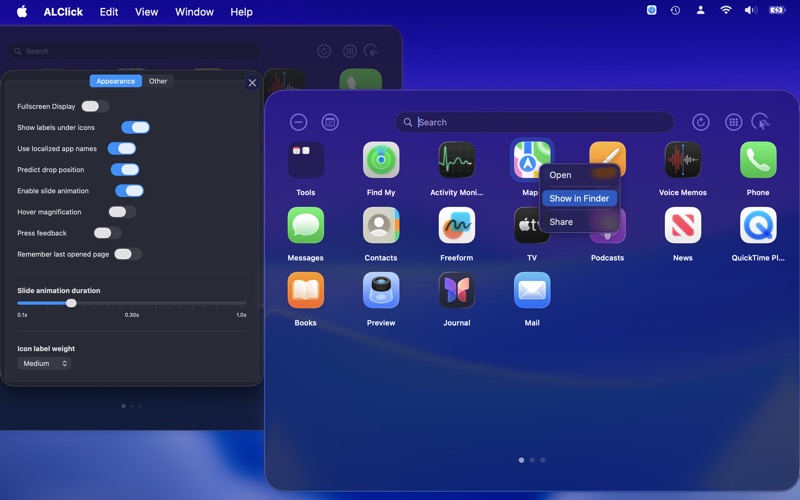Screen dimensions: 800x500
Task: Launch the Mail app
Action: pyautogui.click(x=532, y=290)
